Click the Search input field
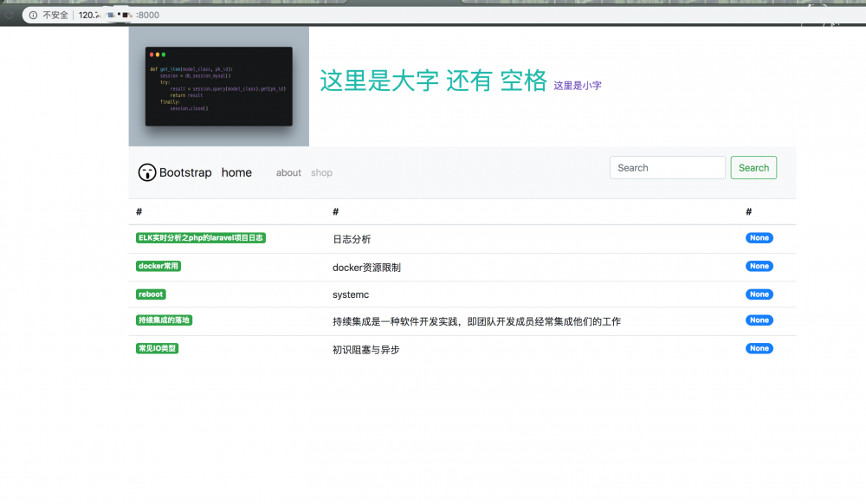This screenshot has height=504, width=866. [667, 167]
